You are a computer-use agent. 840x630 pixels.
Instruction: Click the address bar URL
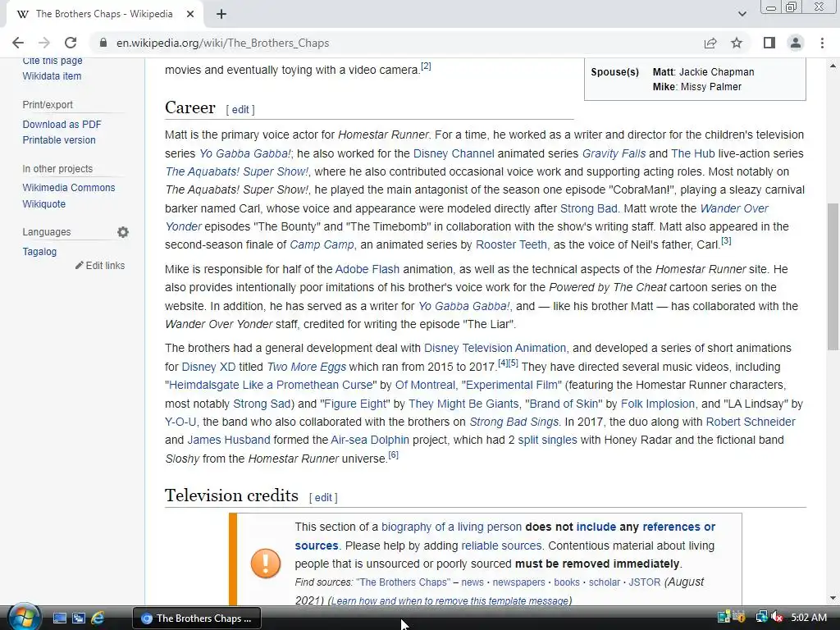click(223, 43)
